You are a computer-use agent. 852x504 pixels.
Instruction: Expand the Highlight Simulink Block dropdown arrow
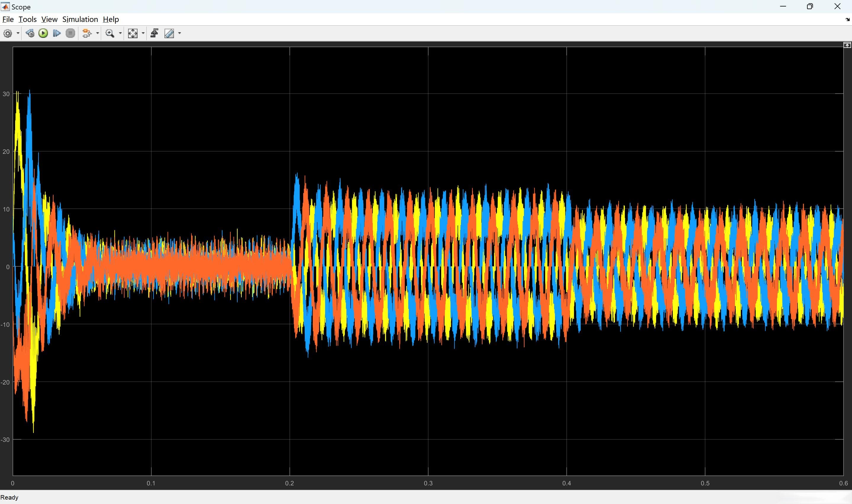(x=97, y=33)
